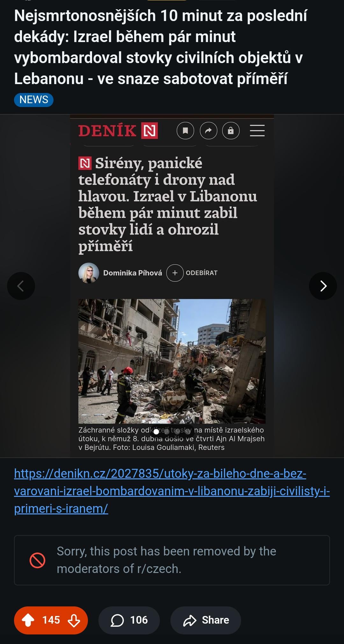Open the 106 comments button
The width and height of the screenshot is (344, 644).
tap(129, 620)
